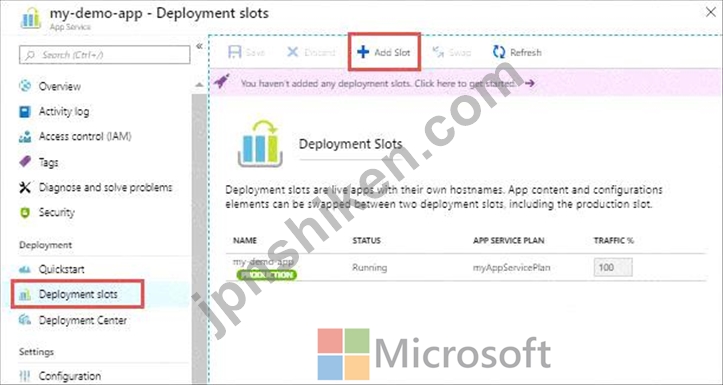Click the Add Slot plus icon
The height and width of the screenshot is (385, 723).
[363, 52]
